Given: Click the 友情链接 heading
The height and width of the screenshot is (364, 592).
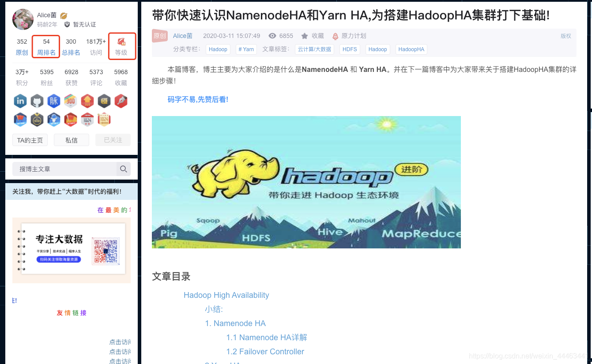Looking at the screenshot, I should (72, 313).
